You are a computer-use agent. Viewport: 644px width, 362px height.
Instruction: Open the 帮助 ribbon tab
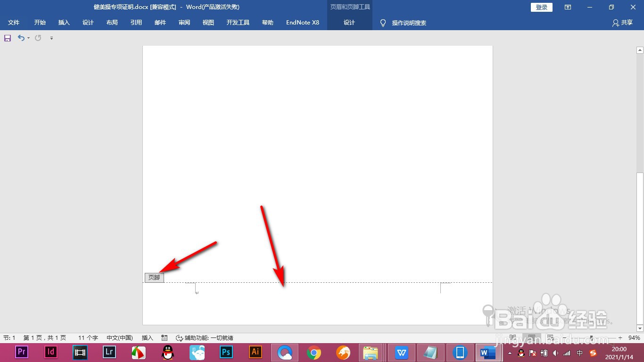[268, 23]
